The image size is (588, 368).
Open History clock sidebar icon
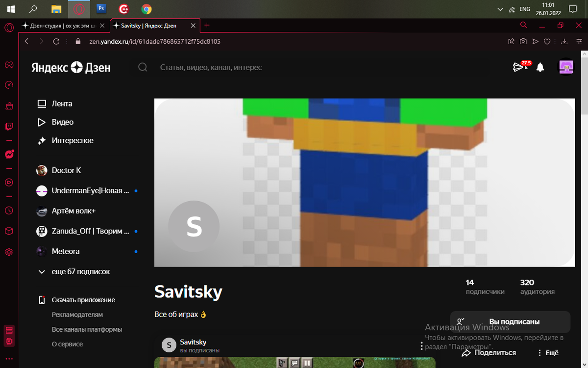tap(9, 210)
